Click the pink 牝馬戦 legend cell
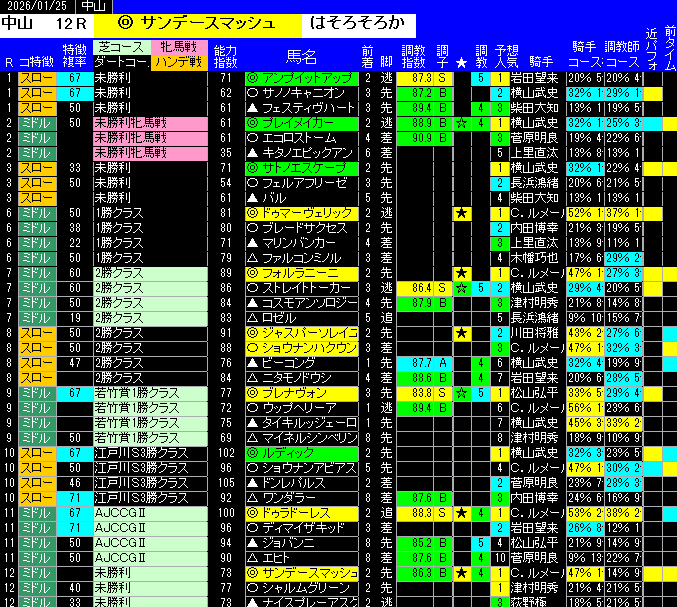The height and width of the screenshot is (607, 677). pos(179,47)
